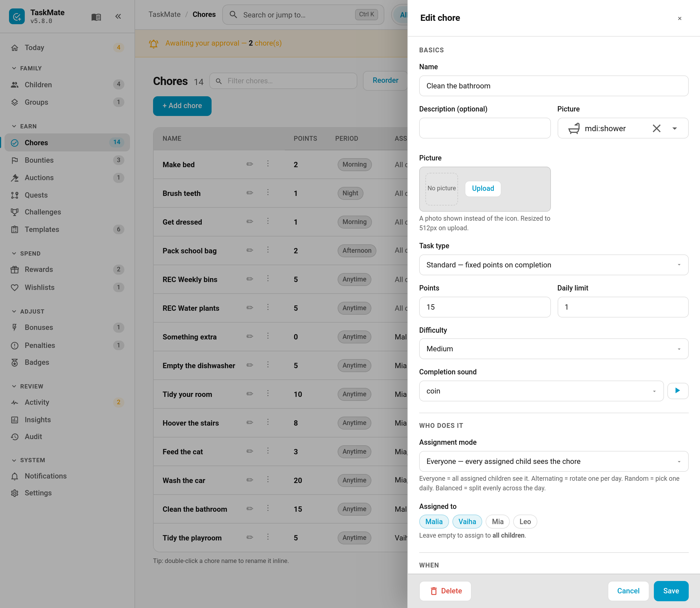The image size is (700, 608).
Task: Open the Assignment mode dropdown
Action: point(553,461)
